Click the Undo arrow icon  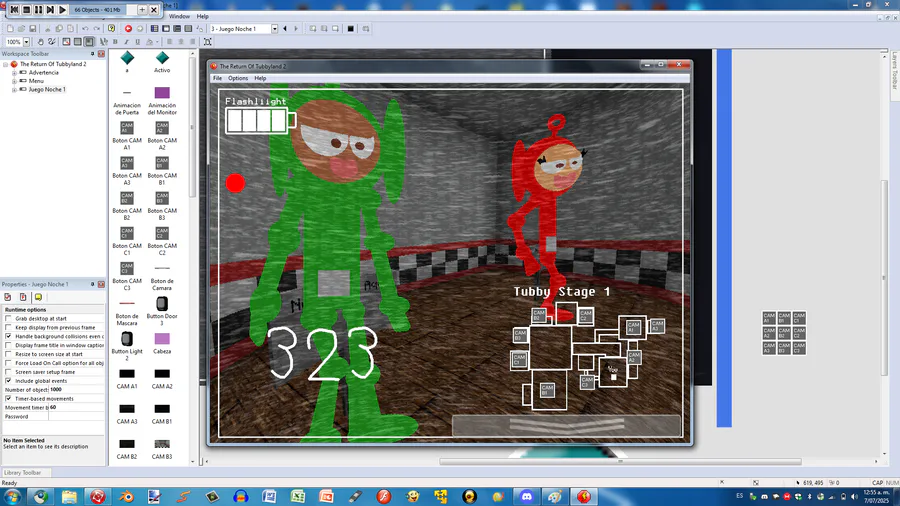pos(85,29)
